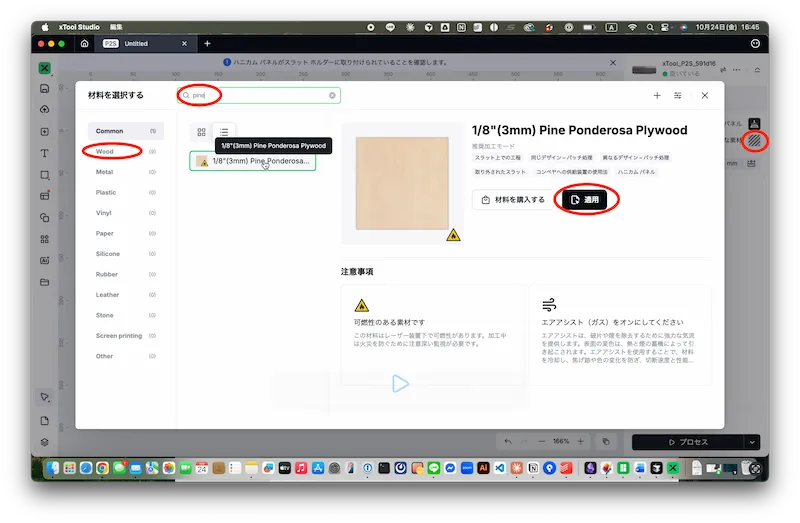Viewport: 800px width, 523px height.
Task: Switch materials to grid view
Action: click(x=202, y=132)
